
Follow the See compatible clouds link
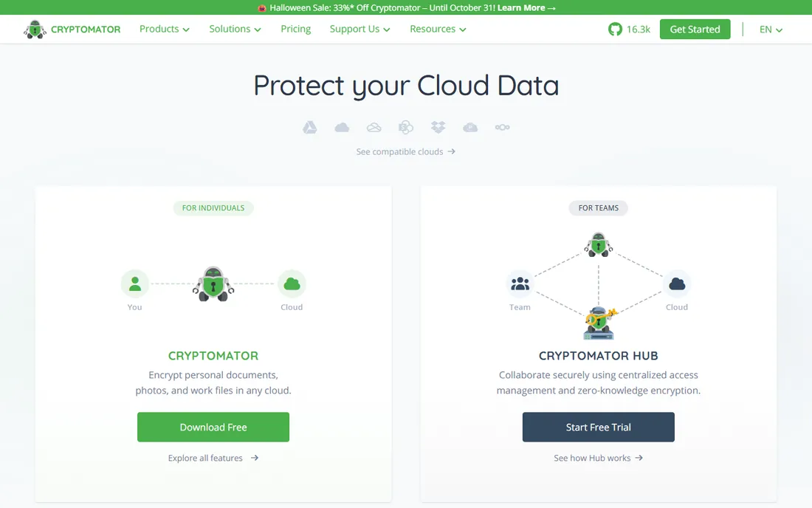coord(405,151)
